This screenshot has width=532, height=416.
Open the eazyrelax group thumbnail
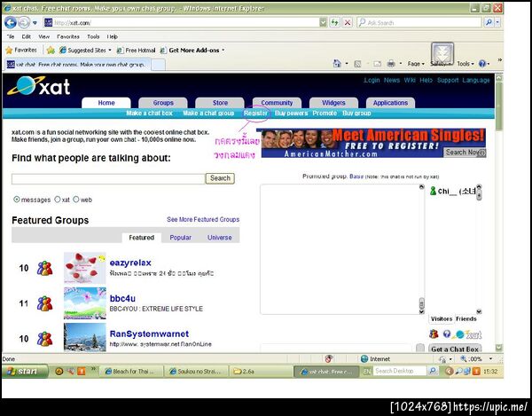tap(85, 268)
